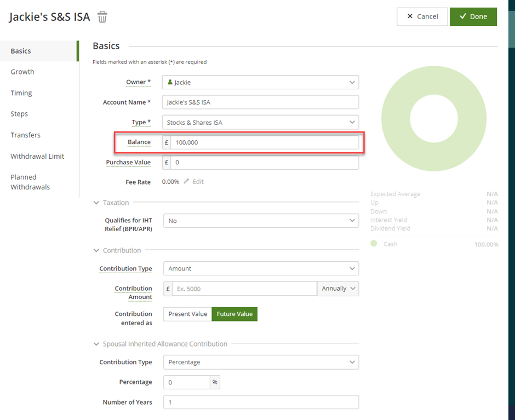515x420 pixels.
Task: Open the account Type dropdown
Action: tap(260, 123)
